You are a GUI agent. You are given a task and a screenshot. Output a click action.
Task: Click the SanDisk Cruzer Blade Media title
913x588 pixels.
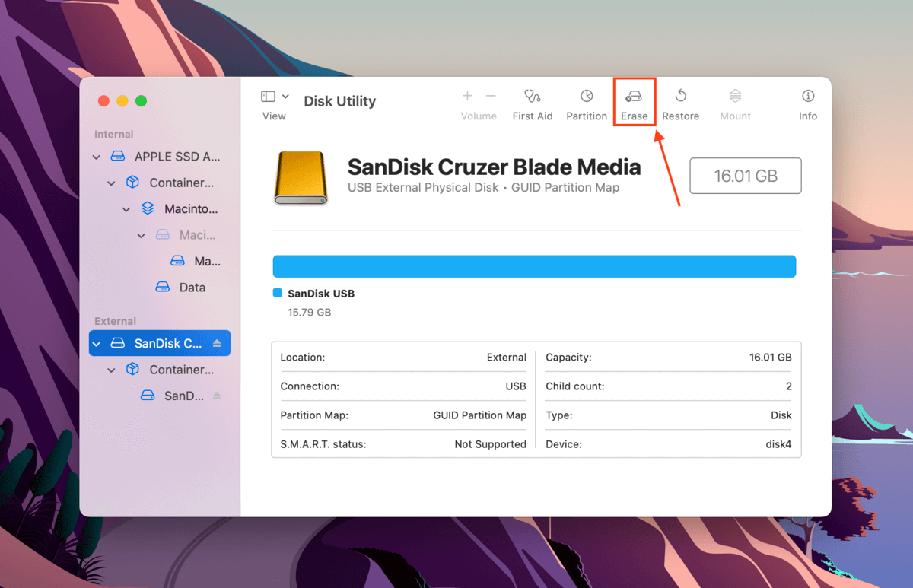pos(494,167)
